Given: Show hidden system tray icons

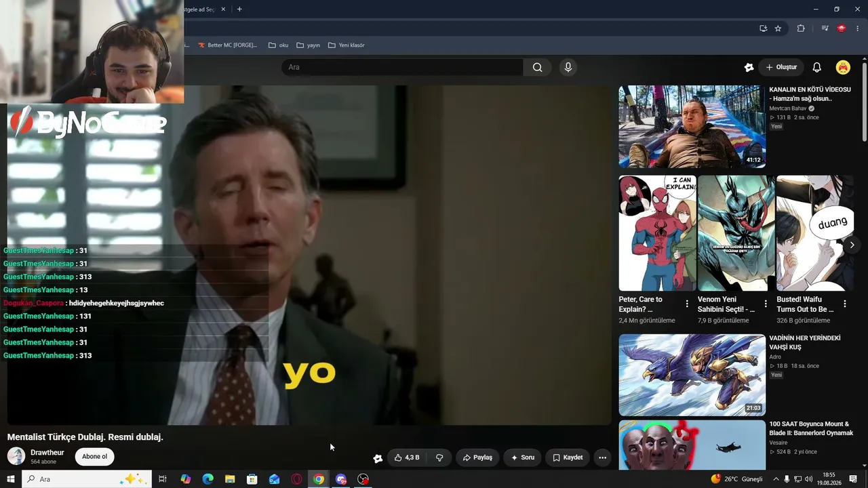Looking at the screenshot, I should tap(776, 479).
